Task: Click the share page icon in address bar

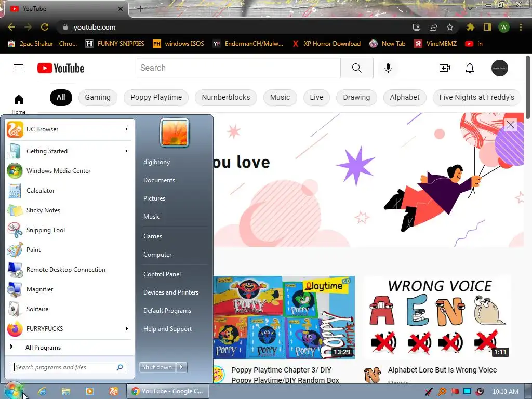Action: tap(433, 27)
